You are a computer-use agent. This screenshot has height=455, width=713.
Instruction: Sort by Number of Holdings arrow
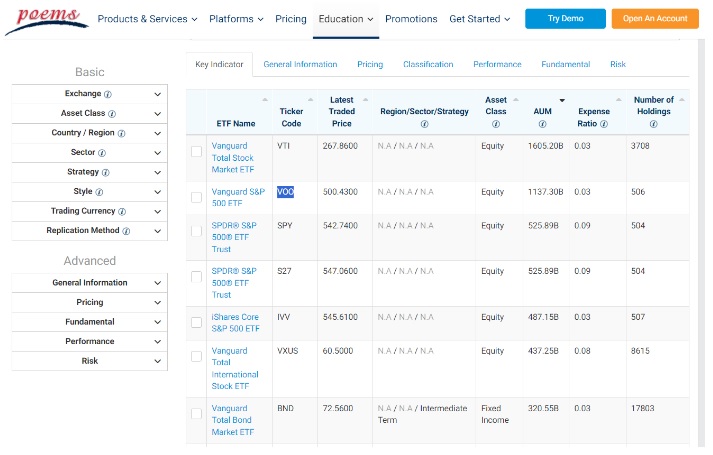coord(682,100)
